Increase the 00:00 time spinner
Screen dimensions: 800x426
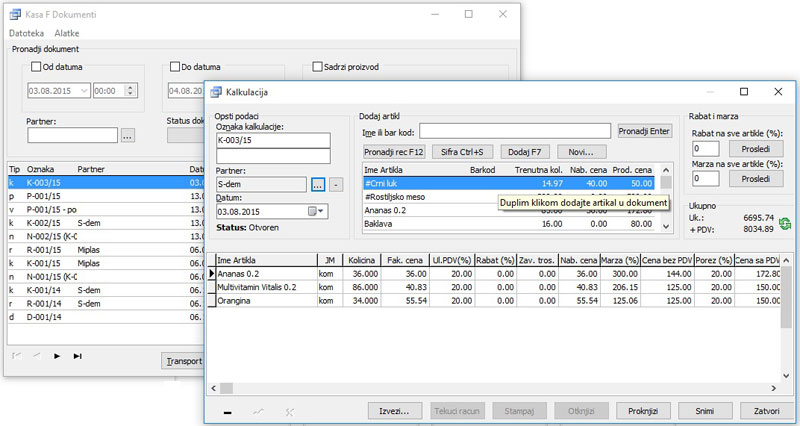pos(131,88)
